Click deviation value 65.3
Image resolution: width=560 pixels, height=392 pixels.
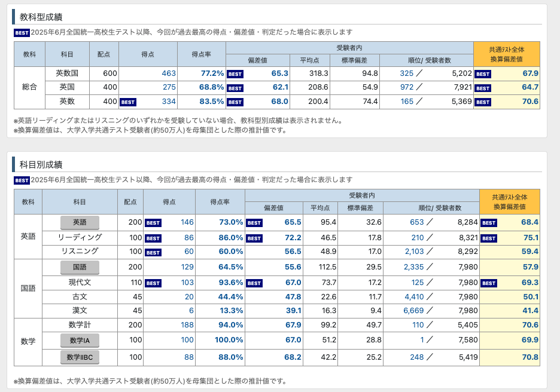coord(279,73)
